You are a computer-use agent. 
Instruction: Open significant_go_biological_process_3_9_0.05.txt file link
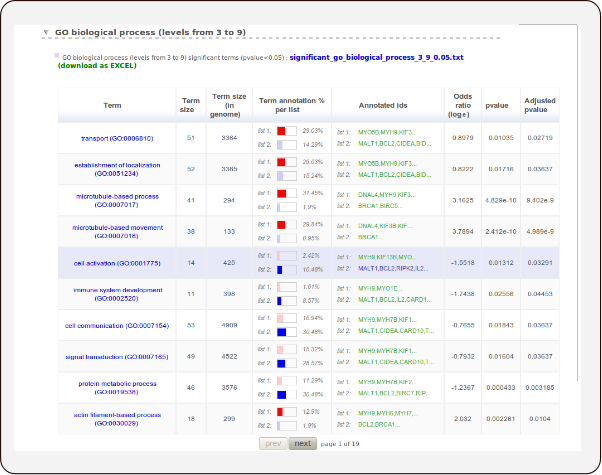pyautogui.click(x=376, y=58)
